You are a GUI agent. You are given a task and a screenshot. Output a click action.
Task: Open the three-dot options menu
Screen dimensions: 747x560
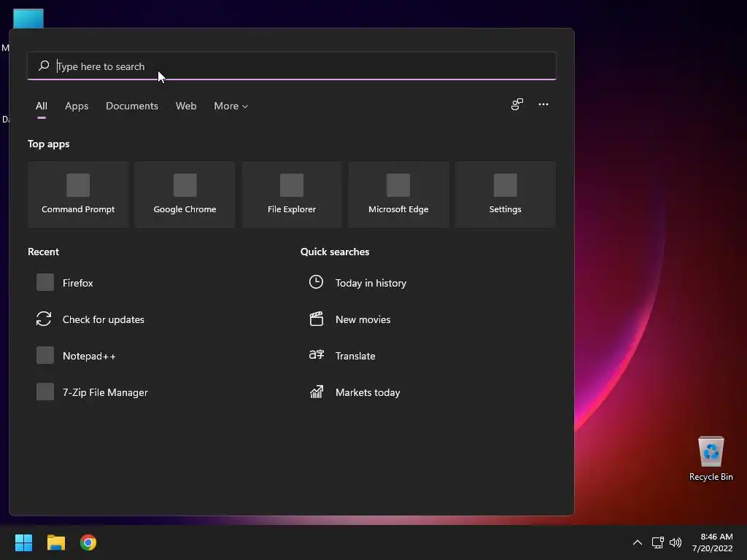[543, 104]
